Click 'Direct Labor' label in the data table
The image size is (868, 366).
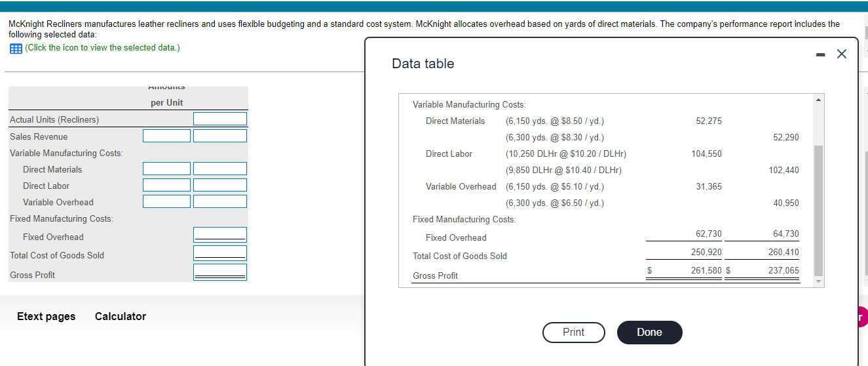[x=449, y=153]
